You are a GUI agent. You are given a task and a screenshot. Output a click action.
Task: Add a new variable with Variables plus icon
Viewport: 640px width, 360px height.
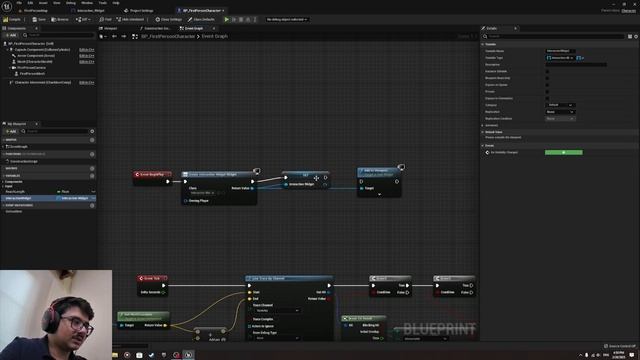92,176
